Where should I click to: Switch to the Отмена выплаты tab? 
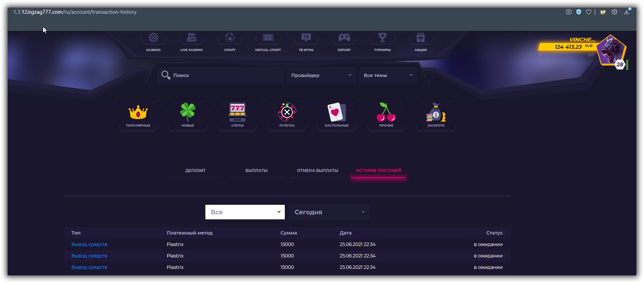(318, 170)
